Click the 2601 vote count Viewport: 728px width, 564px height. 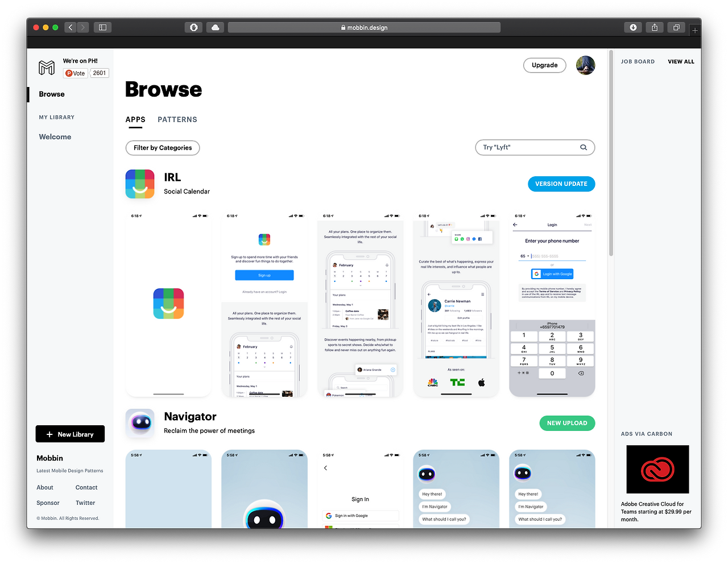[x=100, y=73]
